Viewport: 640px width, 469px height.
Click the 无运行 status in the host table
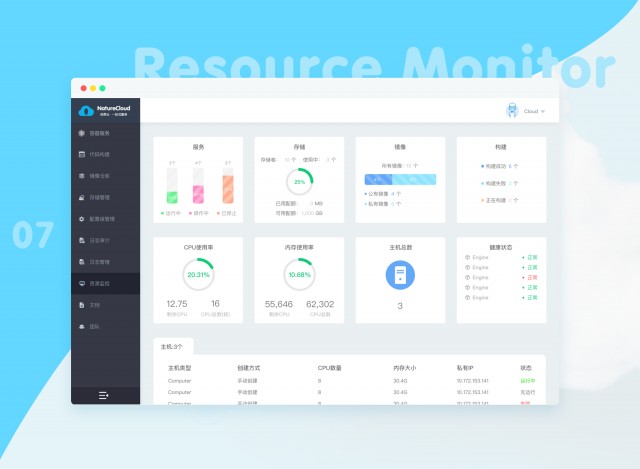pos(527,392)
